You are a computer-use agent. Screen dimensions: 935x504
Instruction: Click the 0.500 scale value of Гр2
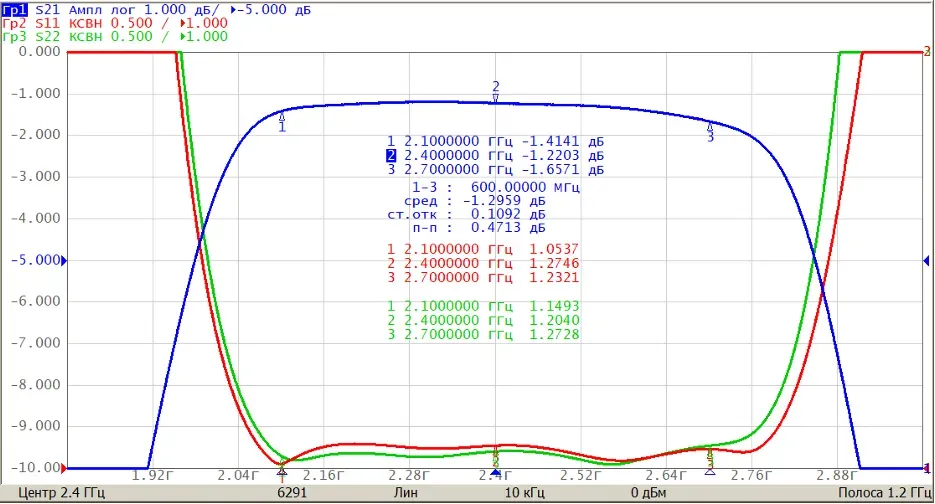(x=132, y=23)
